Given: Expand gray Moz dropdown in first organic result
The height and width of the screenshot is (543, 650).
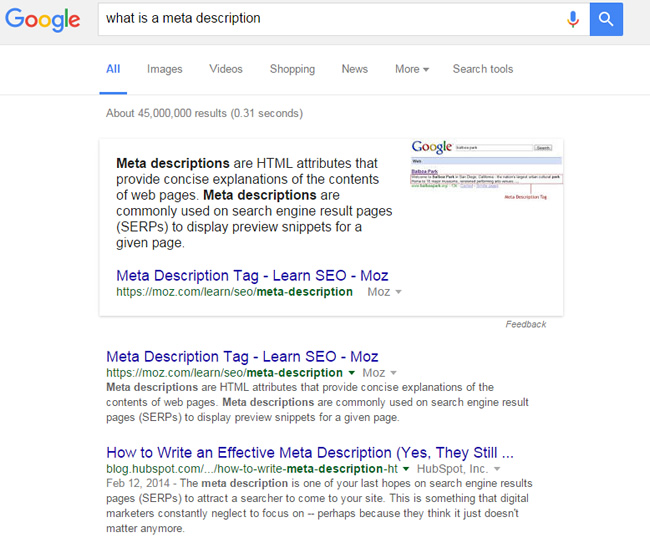Looking at the screenshot, I should 379,373.
